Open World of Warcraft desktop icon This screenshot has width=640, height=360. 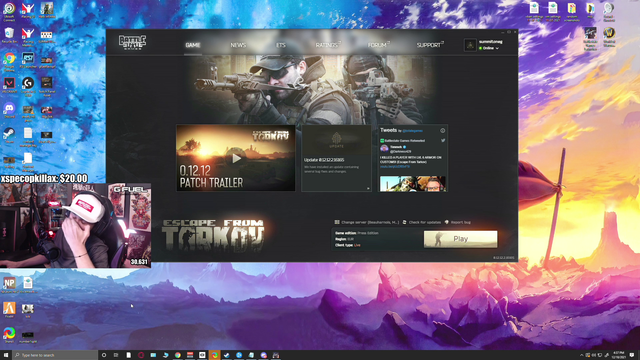[609, 38]
